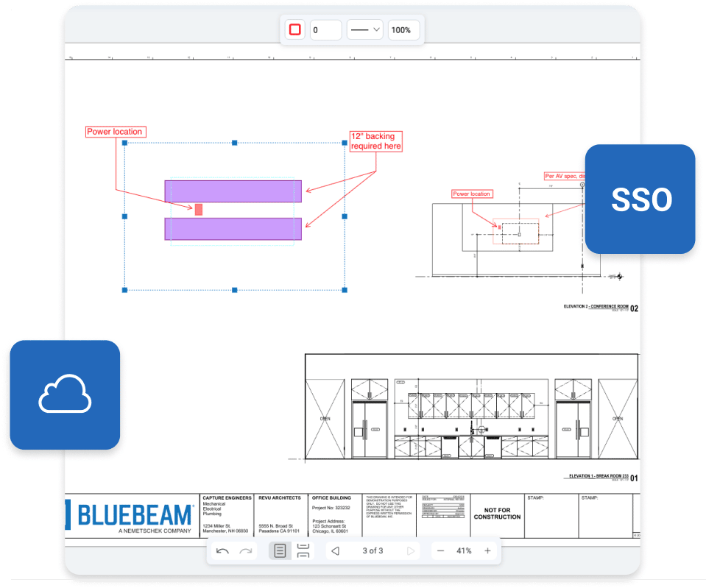Open the red rectangle markup style picker
Viewport: 706px width, 588px height.
pos(294,29)
